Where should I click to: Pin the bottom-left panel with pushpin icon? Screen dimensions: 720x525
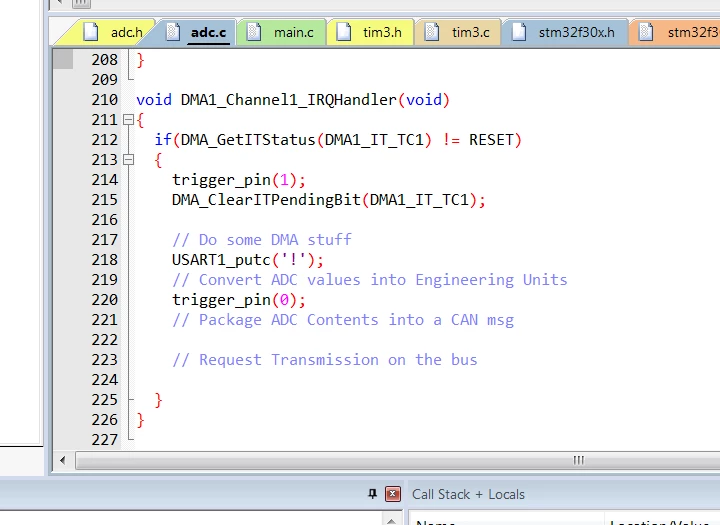point(372,494)
